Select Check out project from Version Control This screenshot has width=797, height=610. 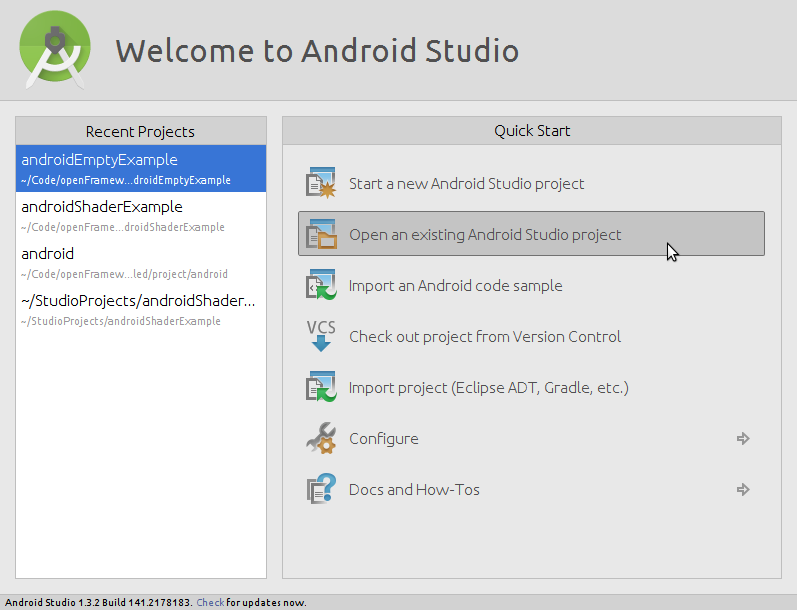(485, 337)
